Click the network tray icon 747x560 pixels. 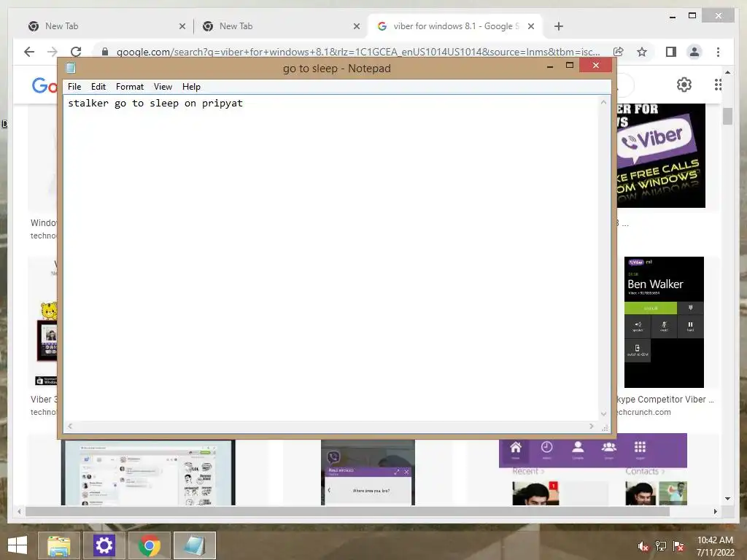pos(661,546)
